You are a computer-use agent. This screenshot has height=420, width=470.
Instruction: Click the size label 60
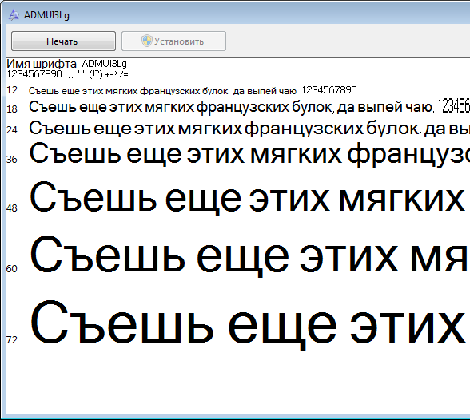[x=12, y=268]
